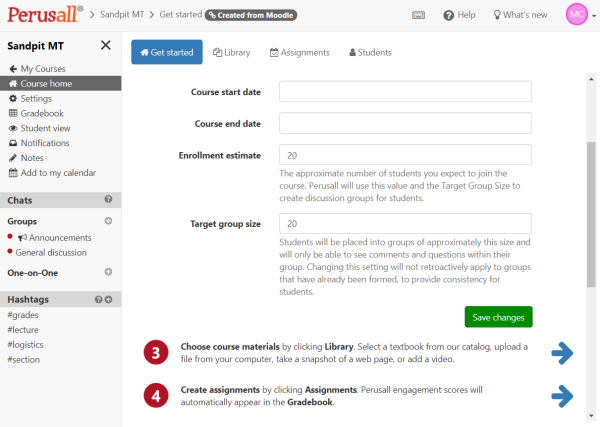This screenshot has height=427, width=600.
Task: Click the Hashtags help question icon
Action: coord(98,299)
